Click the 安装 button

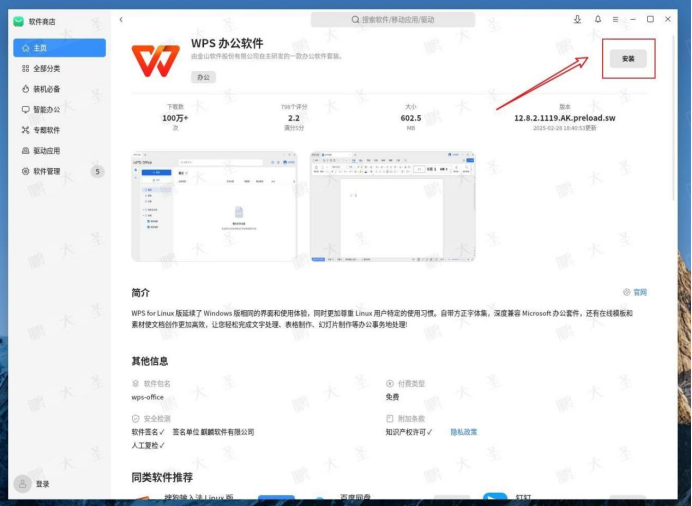pyautogui.click(x=628, y=59)
